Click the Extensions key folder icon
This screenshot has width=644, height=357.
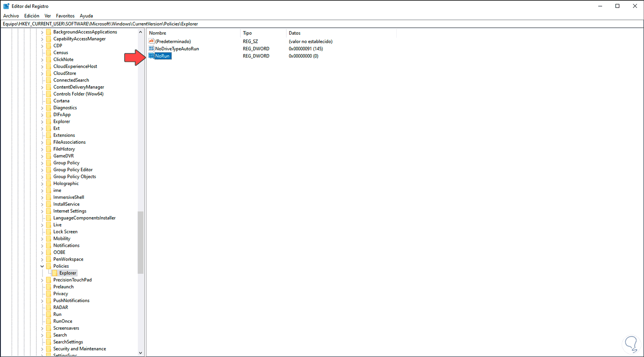(x=49, y=135)
